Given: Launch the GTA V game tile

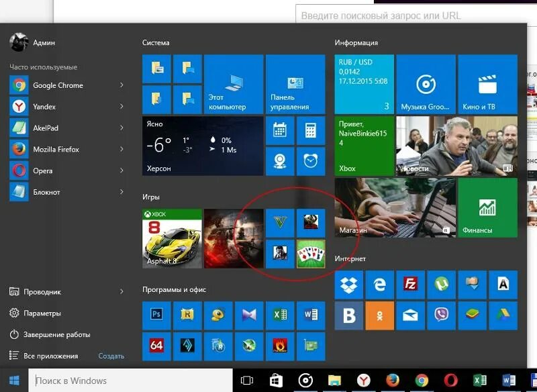Looking at the screenshot, I should [x=280, y=223].
